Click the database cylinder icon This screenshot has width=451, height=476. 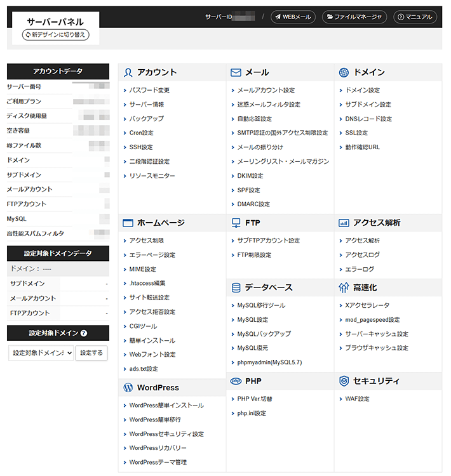[236, 288]
